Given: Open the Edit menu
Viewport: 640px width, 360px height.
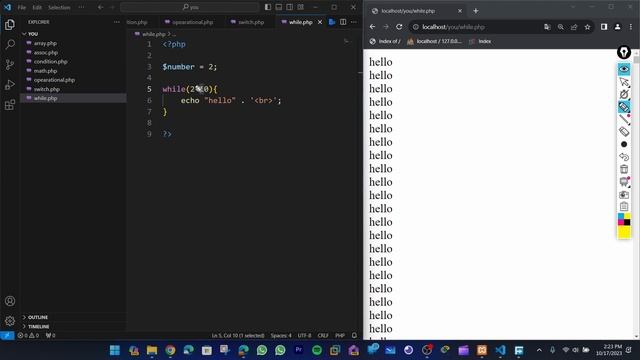Looking at the screenshot, I should (x=37, y=7).
